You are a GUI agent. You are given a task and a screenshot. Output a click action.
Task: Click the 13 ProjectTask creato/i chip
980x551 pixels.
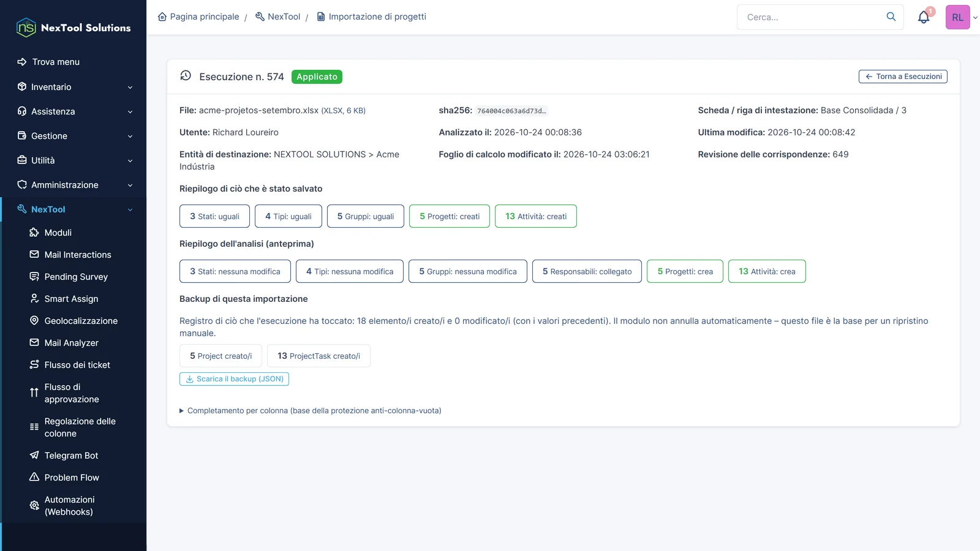318,356
